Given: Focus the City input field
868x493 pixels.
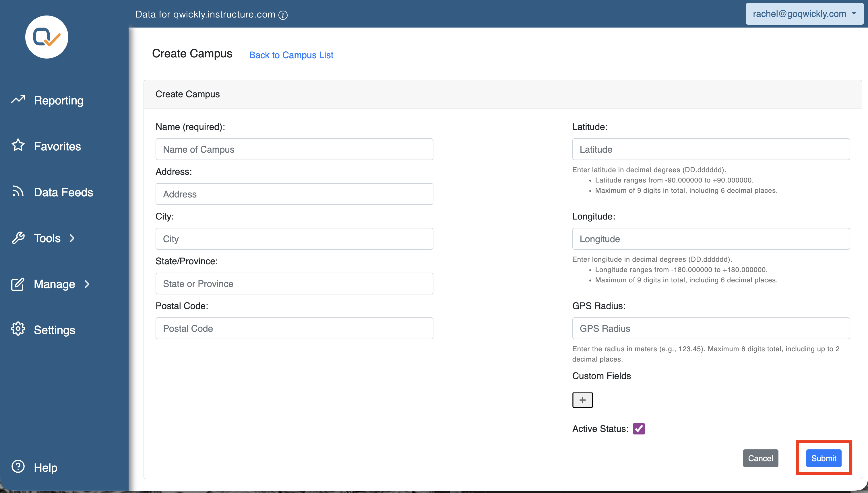Looking at the screenshot, I should [x=294, y=239].
